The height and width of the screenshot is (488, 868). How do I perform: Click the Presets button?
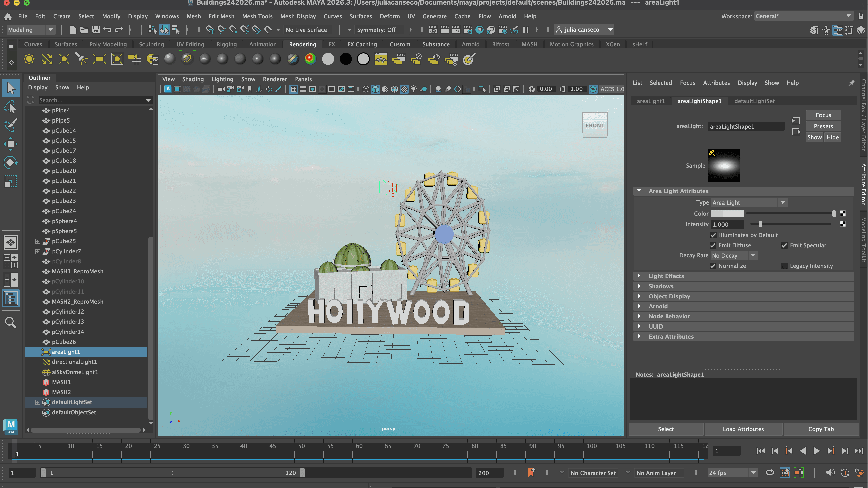point(823,126)
